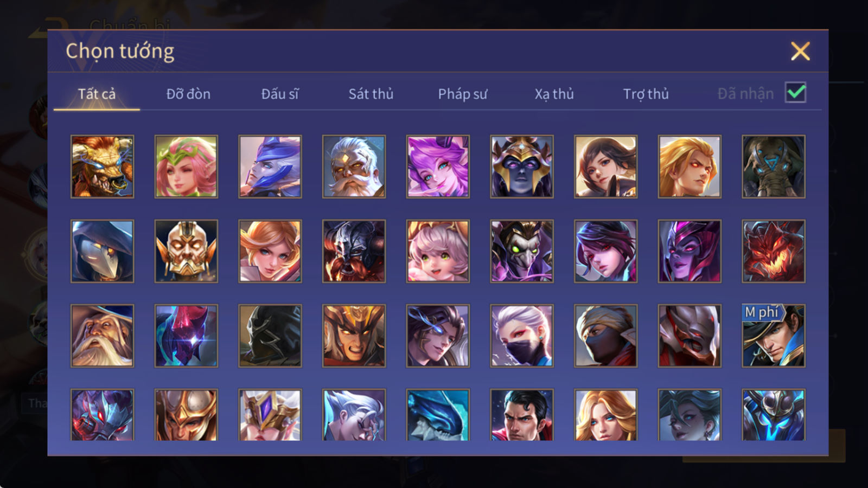Pick the hero marked 'M phí' with hat
The width and height of the screenshot is (868, 488).
[x=774, y=336]
